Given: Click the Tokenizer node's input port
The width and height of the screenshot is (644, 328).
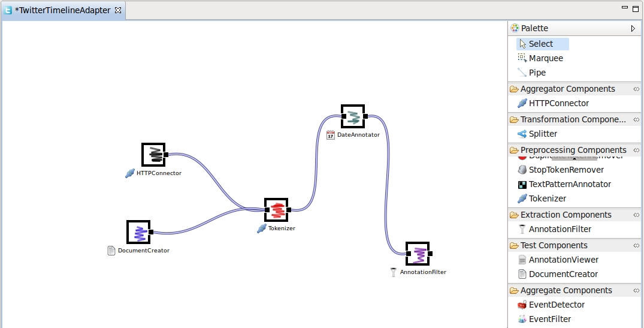Looking at the screenshot, I should tap(267, 210).
